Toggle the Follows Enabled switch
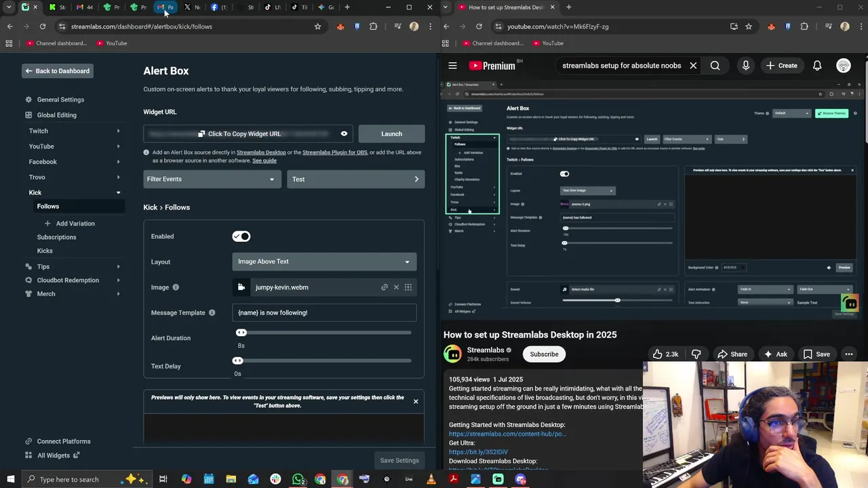 pyautogui.click(x=241, y=237)
